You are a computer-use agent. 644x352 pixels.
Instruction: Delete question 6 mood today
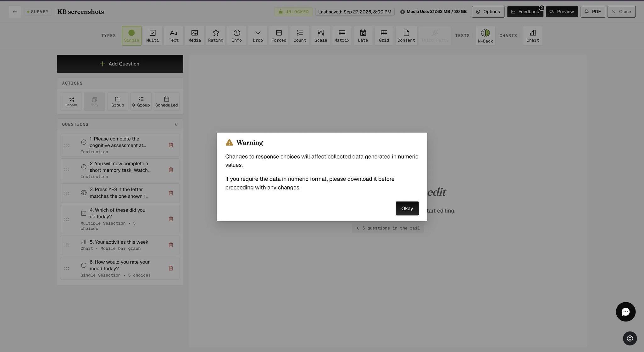point(171,268)
